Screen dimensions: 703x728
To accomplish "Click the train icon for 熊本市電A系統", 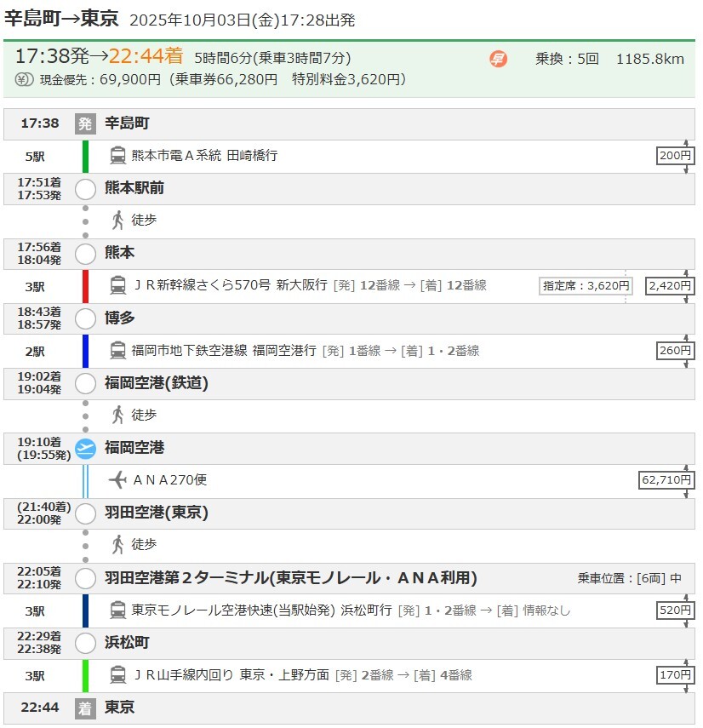I will click(x=117, y=156).
